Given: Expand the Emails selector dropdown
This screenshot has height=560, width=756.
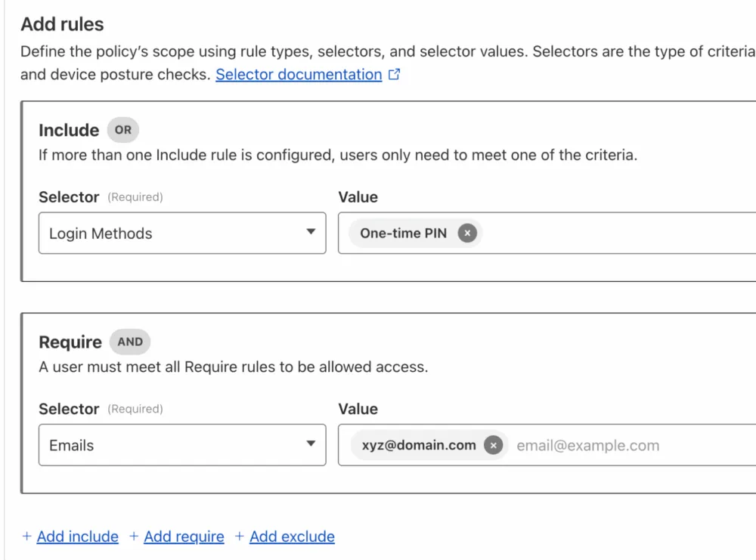Looking at the screenshot, I should coord(182,445).
